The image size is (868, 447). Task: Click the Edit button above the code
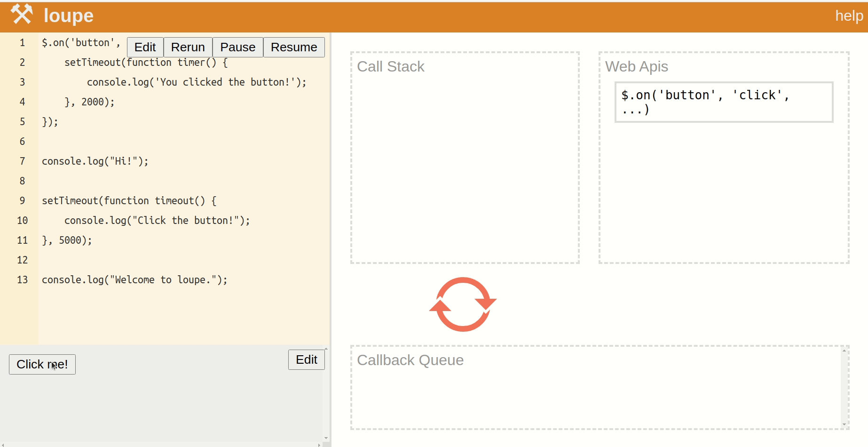[145, 47]
